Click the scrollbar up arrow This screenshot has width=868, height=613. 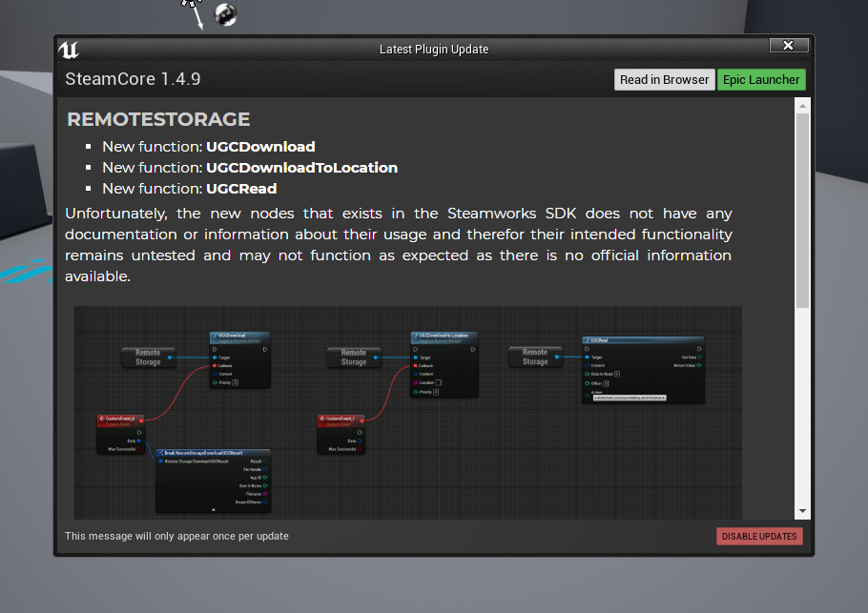802,105
